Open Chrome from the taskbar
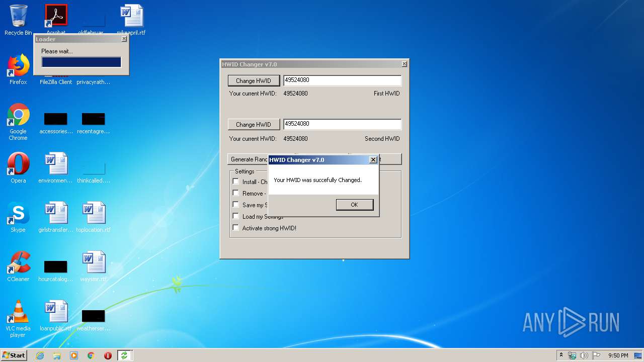The image size is (644, 362). 91,355
